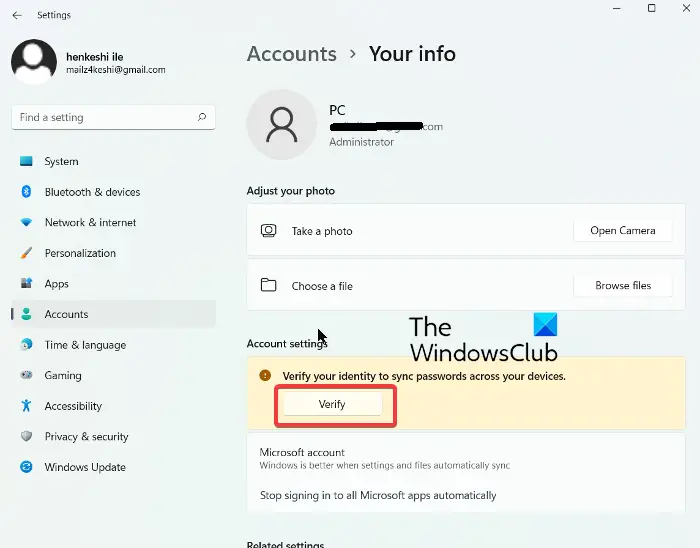Screen dimensions: 700x548
Task: Click the Accessibility figure icon
Action: coord(26,406)
